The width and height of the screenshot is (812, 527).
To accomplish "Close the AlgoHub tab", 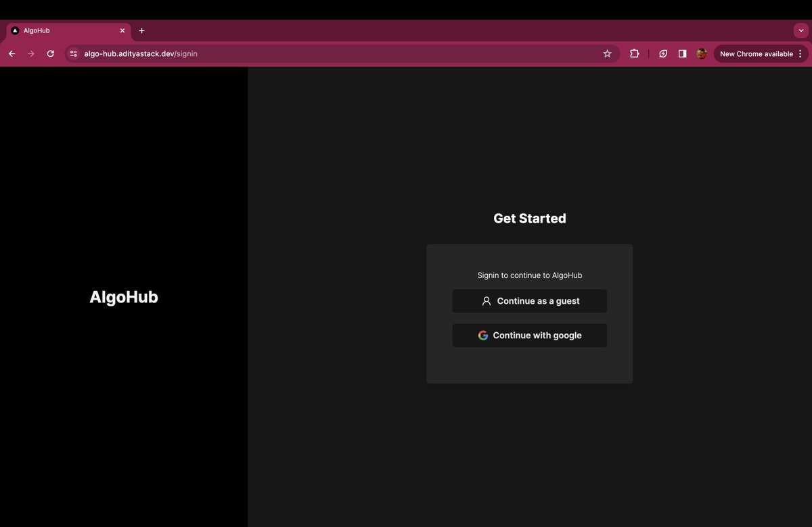I will pyautogui.click(x=122, y=30).
